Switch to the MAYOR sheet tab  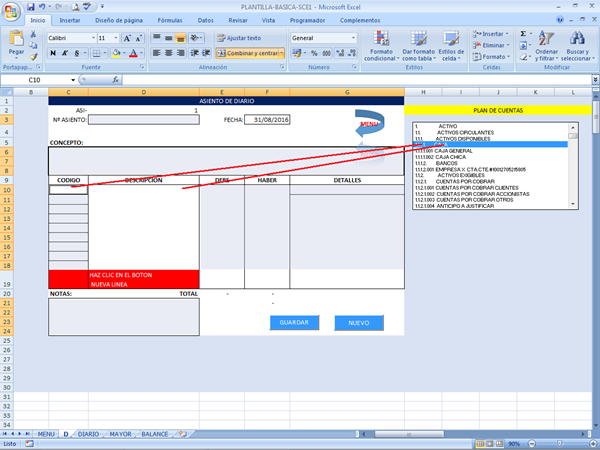point(120,435)
